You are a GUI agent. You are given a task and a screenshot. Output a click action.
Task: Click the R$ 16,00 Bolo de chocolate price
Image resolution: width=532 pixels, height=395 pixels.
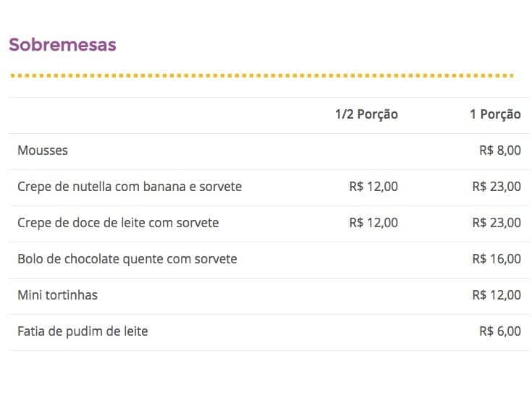point(496,259)
